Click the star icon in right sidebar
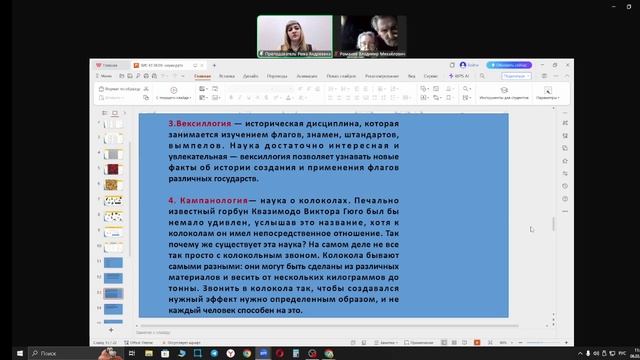Viewport: 640px width, 360px height. 565,161
